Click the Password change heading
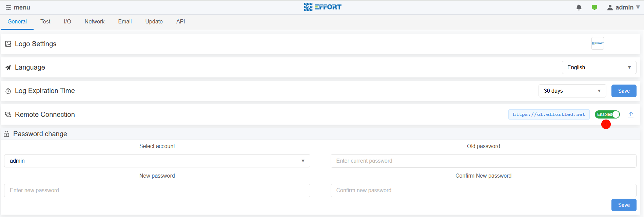 (40, 134)
